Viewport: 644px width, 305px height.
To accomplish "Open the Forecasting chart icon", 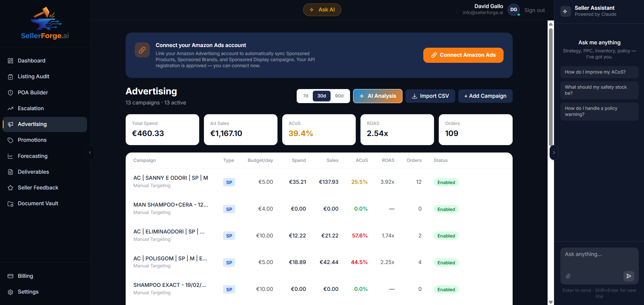I will click(10, 156).
